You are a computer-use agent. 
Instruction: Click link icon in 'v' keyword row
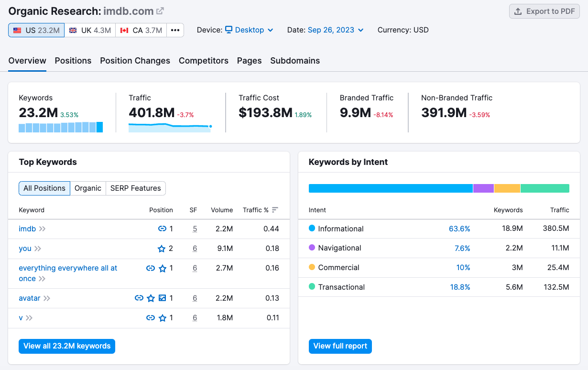(x=151, y=317)
